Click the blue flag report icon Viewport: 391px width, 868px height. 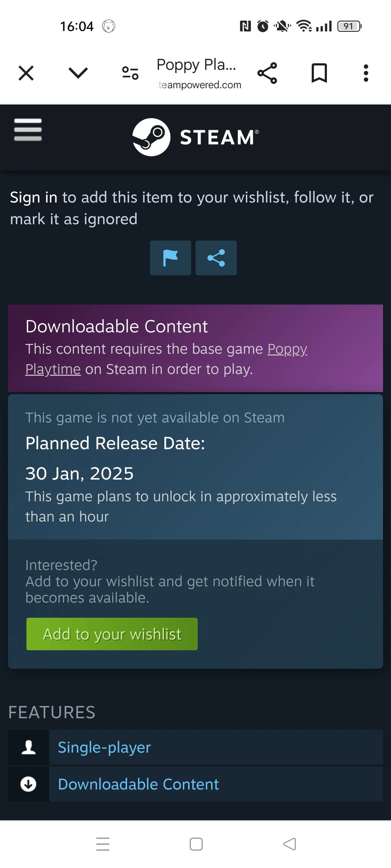pos(171,258)
